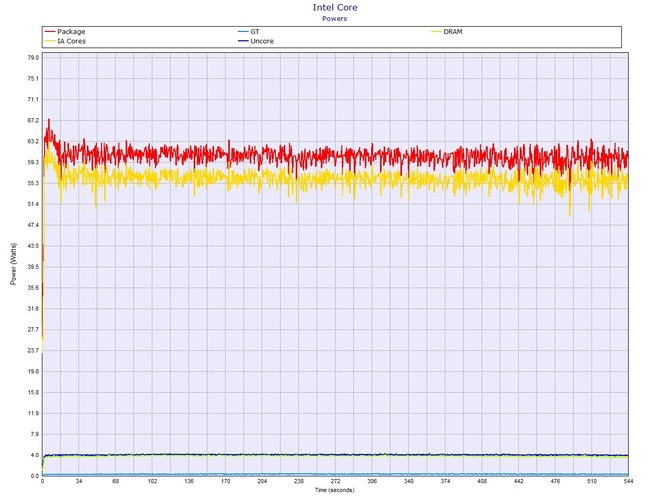Click the Time (seconds) axis label
The image size is (670, 502).
335,490
